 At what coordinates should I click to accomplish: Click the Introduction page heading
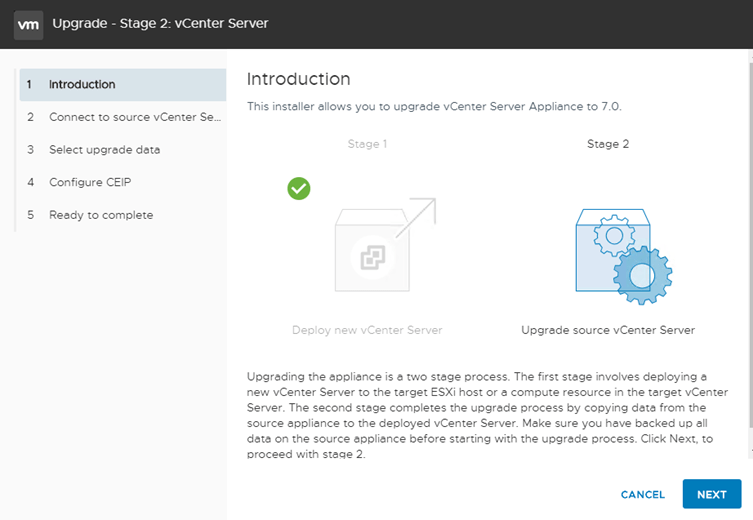pyautogui.click(x=298, y=79)
